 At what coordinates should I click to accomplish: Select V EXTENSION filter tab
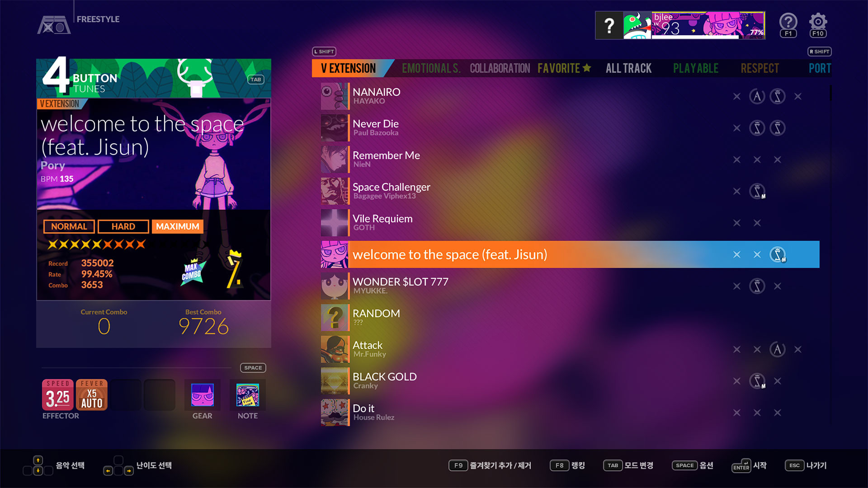(x=346, y=67)
